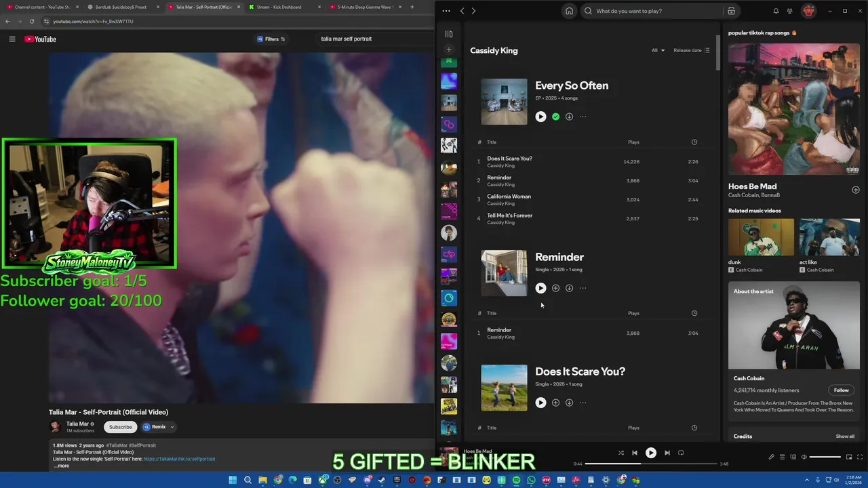Open 'act like' related music video

click(x=829, y=237)
